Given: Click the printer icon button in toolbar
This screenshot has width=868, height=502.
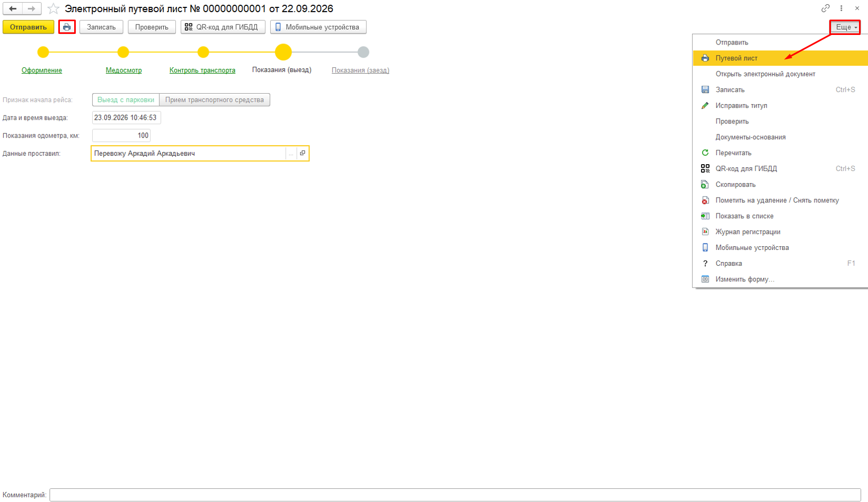Looking at the screenshot, I should (x=67, y=27).
